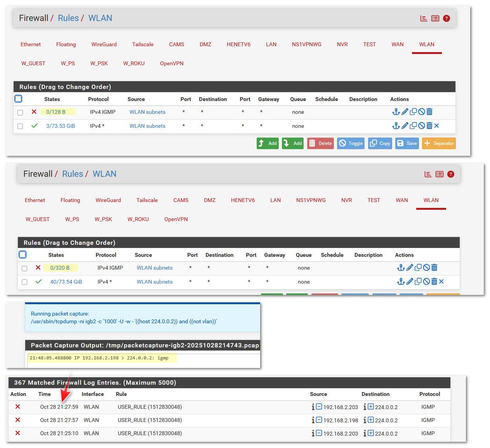Screen dimensions: 490x448
Task: Click minus box next to source 192.168.2.198
Action: coord(319,420)
